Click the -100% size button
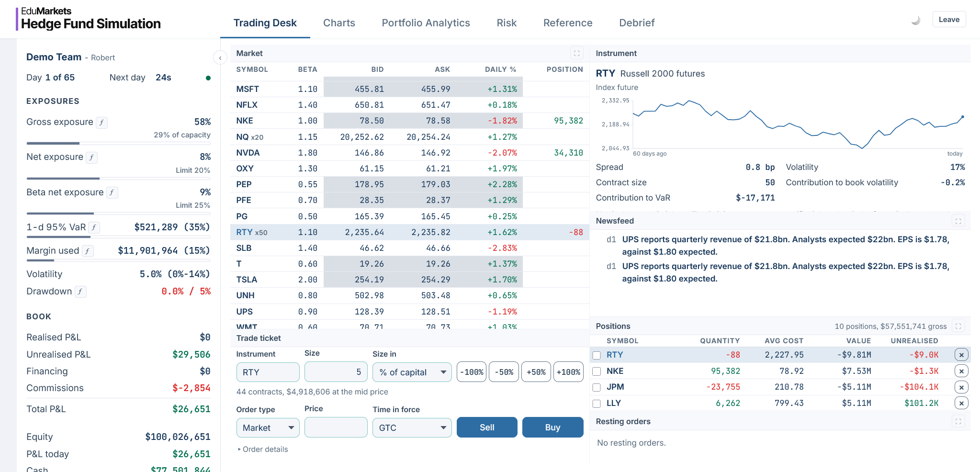980x472 pixels. [472, 372]
